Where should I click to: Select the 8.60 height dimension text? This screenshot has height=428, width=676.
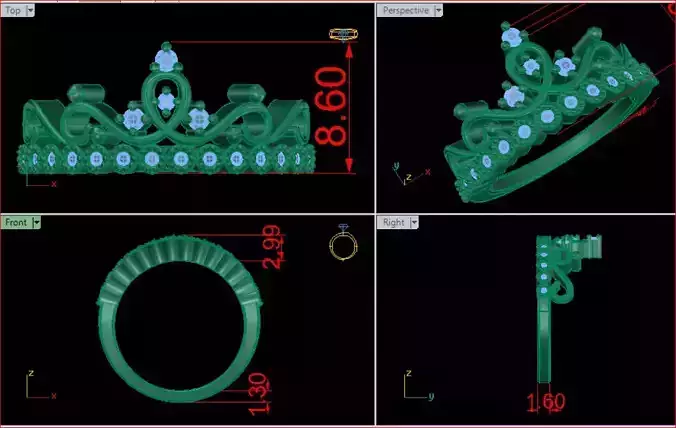[331, 106]
